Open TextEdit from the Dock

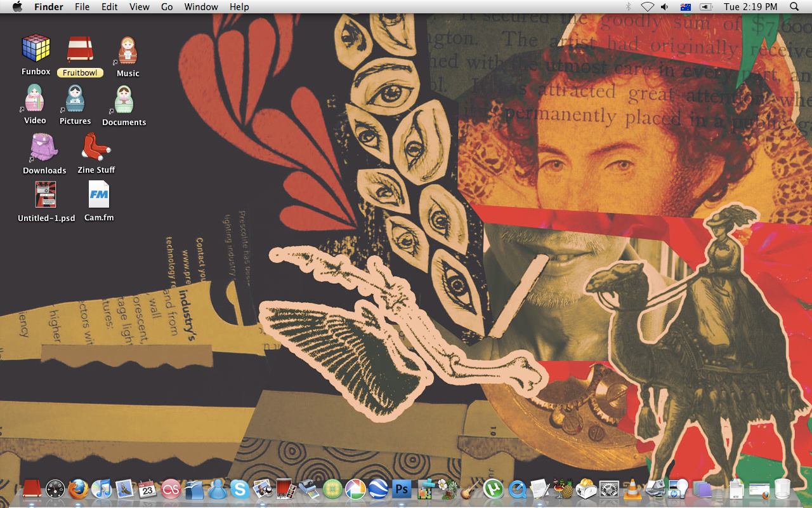[540, 489]
